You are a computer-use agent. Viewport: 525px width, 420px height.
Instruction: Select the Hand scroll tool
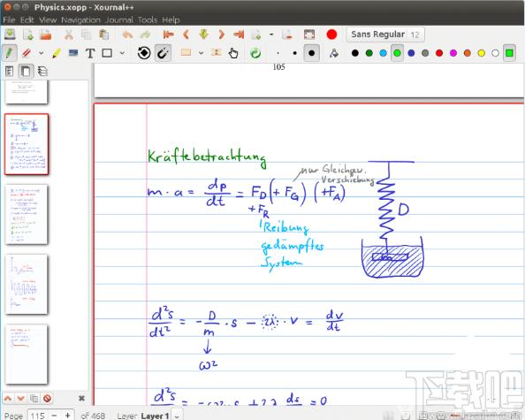tap(233, 53)
